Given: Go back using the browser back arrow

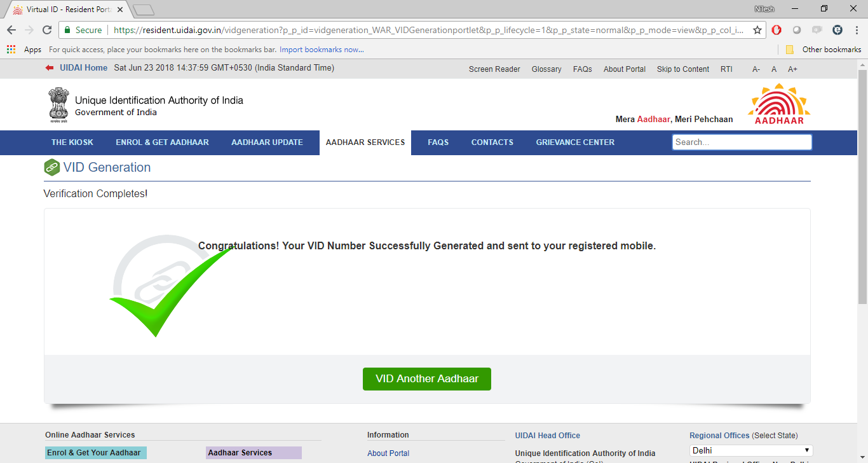Looking at the screenshot, I should pos(11,30).
